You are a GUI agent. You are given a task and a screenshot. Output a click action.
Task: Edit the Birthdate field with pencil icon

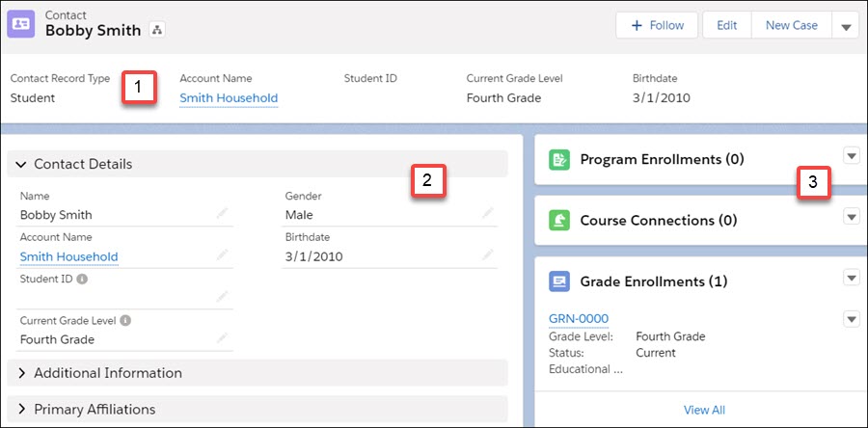pos(488,255)
